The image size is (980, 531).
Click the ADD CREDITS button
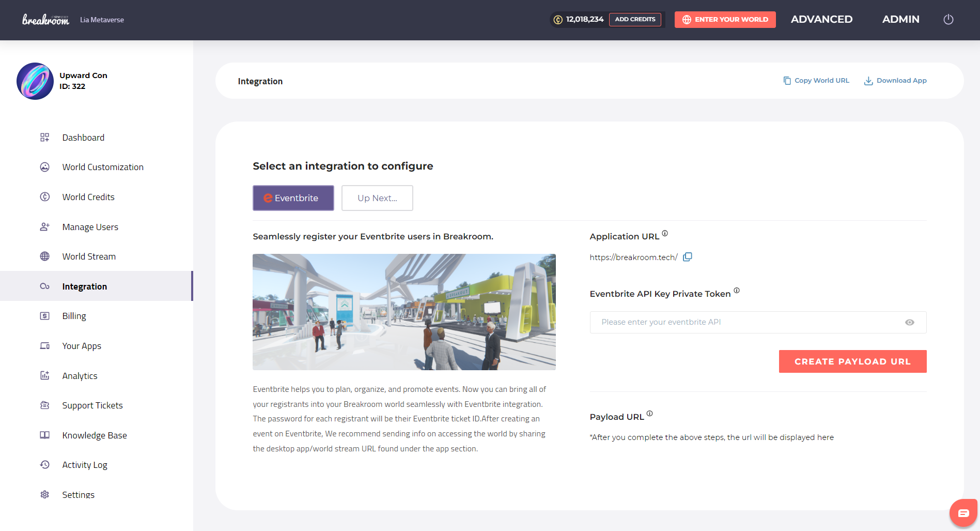[x=635, y=20]
